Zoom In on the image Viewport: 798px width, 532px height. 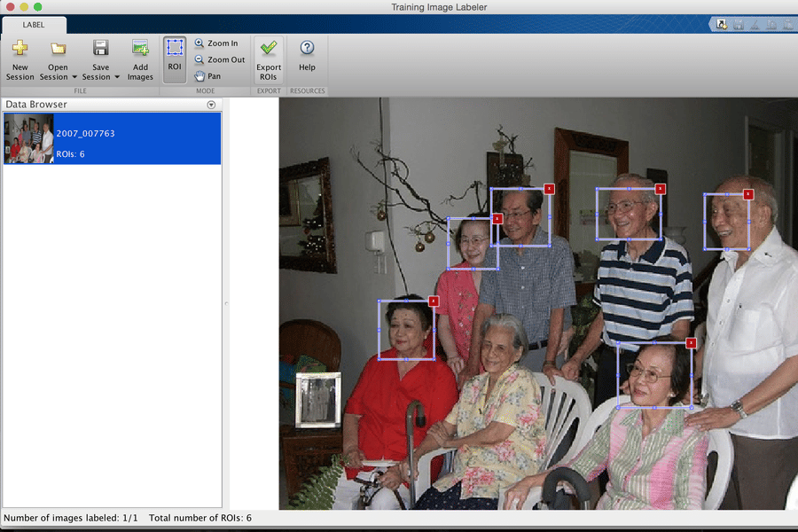point(216,43)
